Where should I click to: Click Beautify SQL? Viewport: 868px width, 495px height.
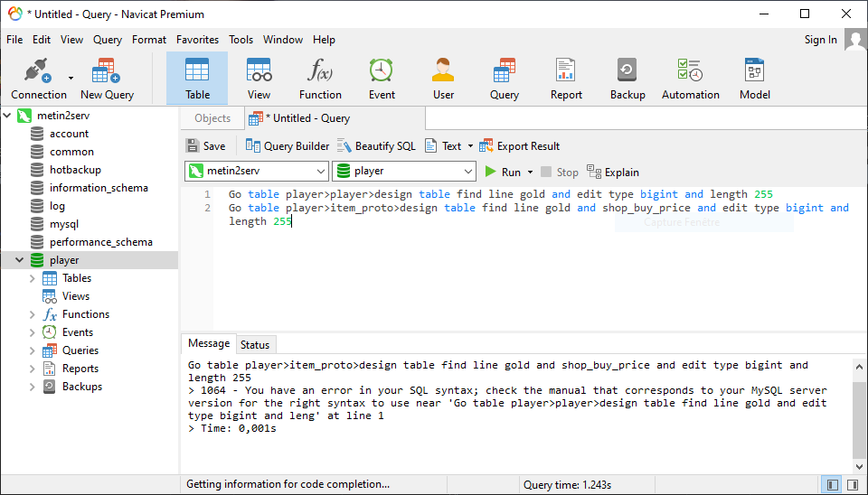coord(376,146)
